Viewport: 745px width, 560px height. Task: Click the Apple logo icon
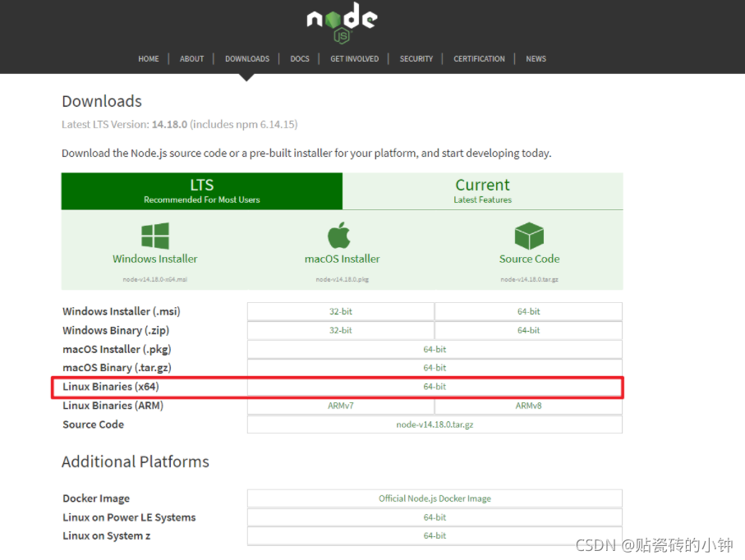[339, 235]
